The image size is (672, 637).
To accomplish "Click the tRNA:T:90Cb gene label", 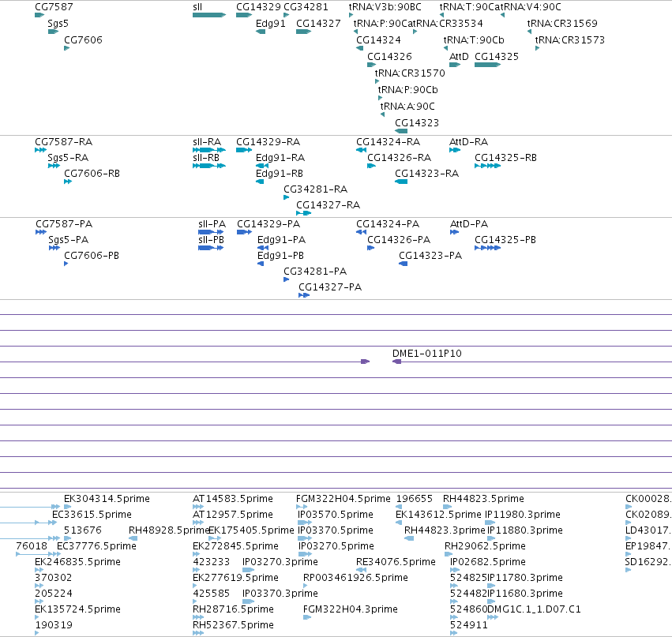I will (474, 40).
